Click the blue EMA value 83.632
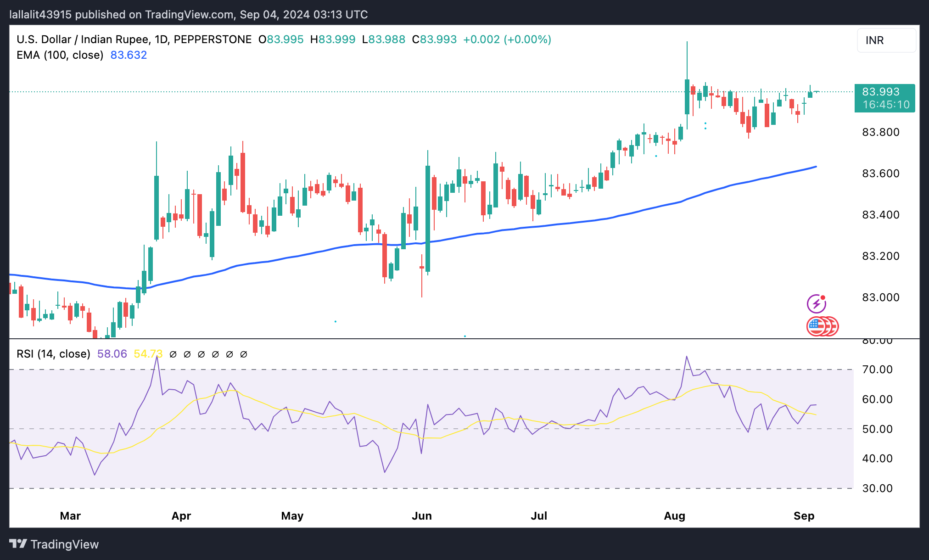The height and width of the screenshot is (560, 929). tap(129, 55)
